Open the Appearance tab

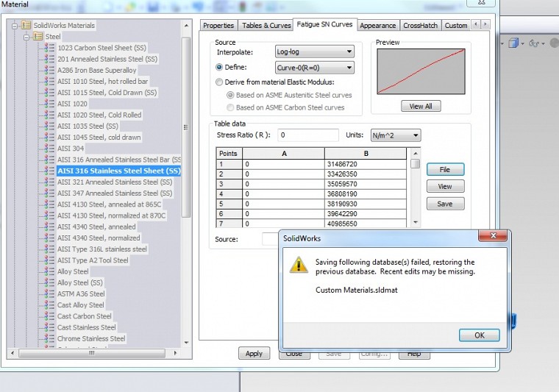pos(377,25)
